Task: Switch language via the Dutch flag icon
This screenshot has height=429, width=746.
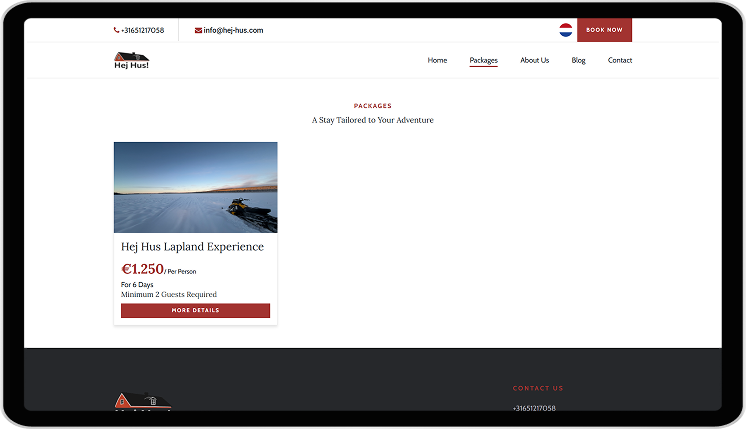Action: tap(565, 30)
